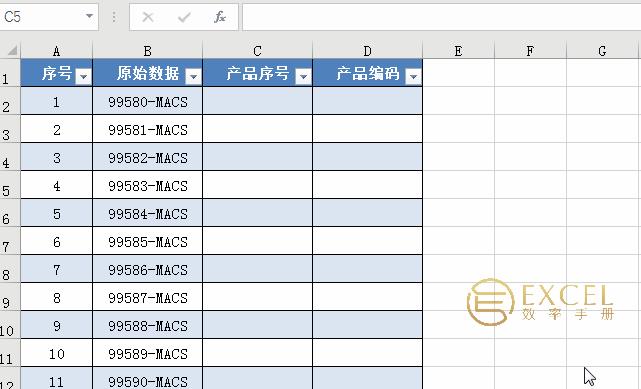Viewport: 641px width, 389px height.
Task: Open the Insert Function fx icon
Action: [x=220, y=17]
